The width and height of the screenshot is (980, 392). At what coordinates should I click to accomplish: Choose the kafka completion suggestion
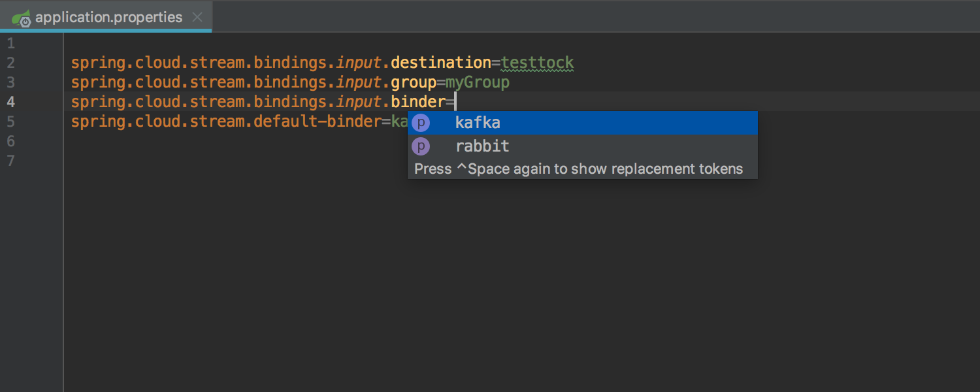(582, 123)
